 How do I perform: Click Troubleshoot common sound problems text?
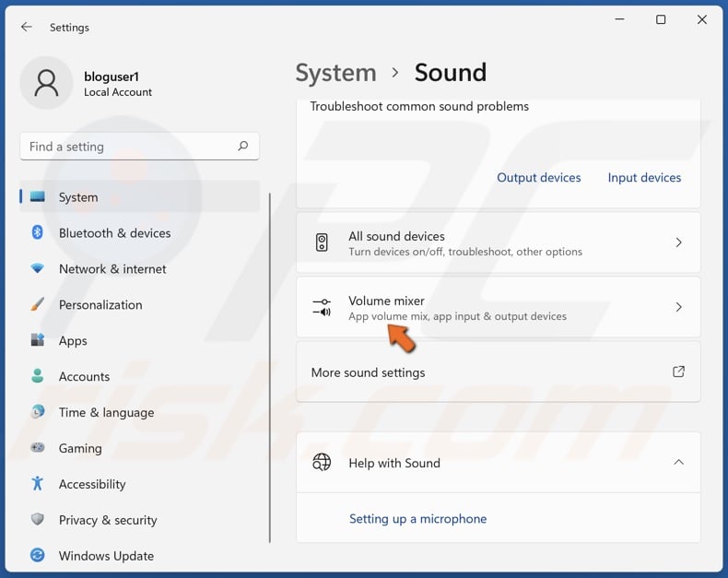[x=419, y=106]
